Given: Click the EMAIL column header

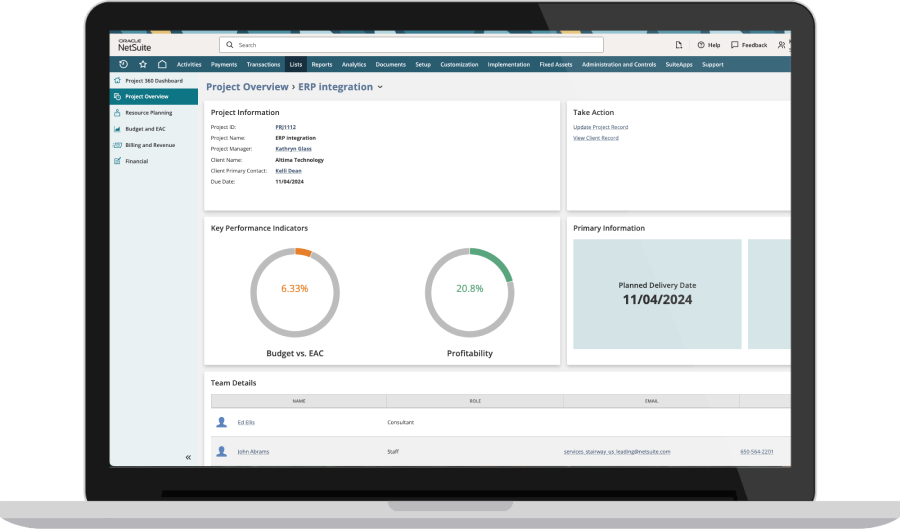Looking at the screenshot, I should tap(651, 401).
